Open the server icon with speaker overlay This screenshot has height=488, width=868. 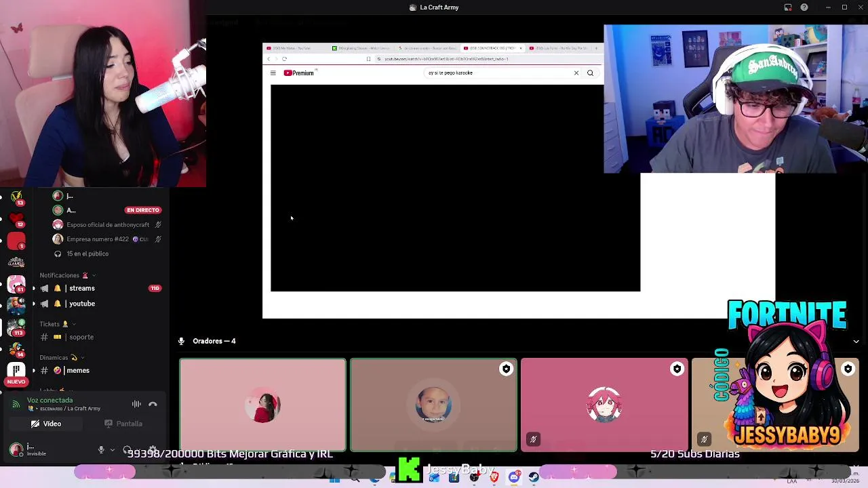click(x=16, y=305)
